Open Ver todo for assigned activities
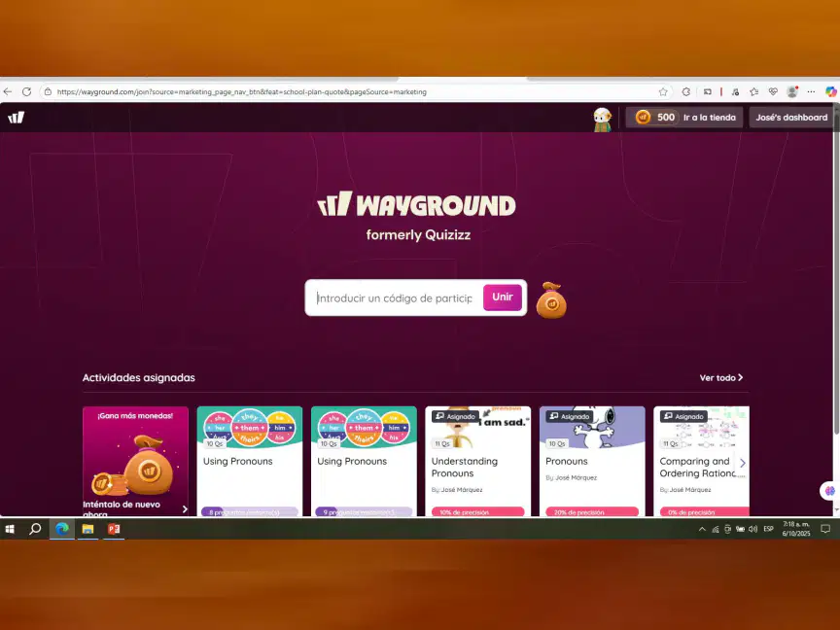This screenshot has width=840, height=630. 721,377
